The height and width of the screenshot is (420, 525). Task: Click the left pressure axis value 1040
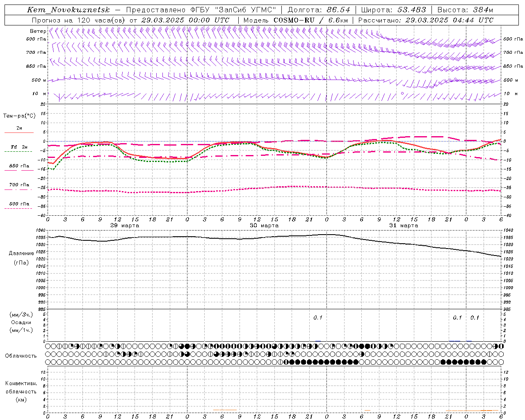point(41,231)
